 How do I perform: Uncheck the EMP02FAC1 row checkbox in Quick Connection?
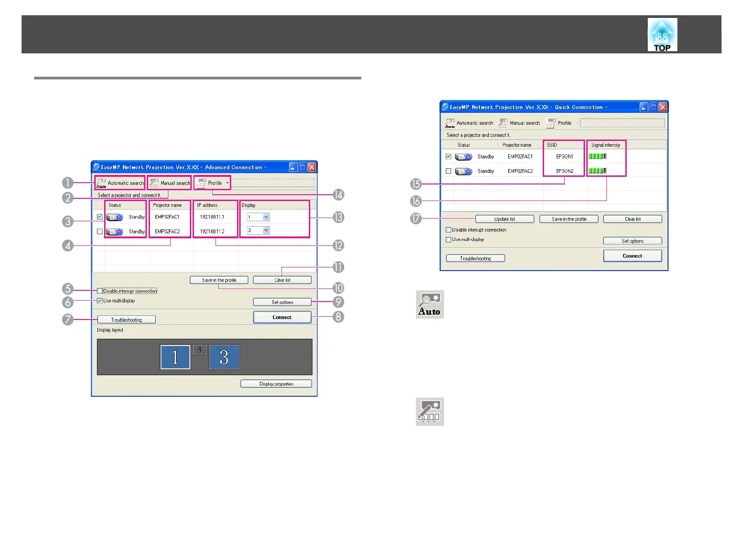pyautogui.click(x=448, y=157)
